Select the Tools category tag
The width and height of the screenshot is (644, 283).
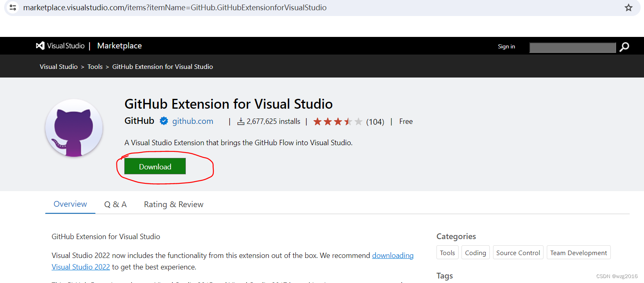[x=448, y=252]
